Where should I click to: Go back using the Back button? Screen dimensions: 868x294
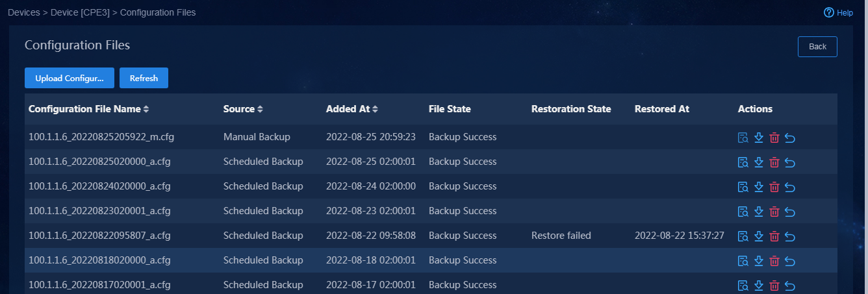pos(817,47)
